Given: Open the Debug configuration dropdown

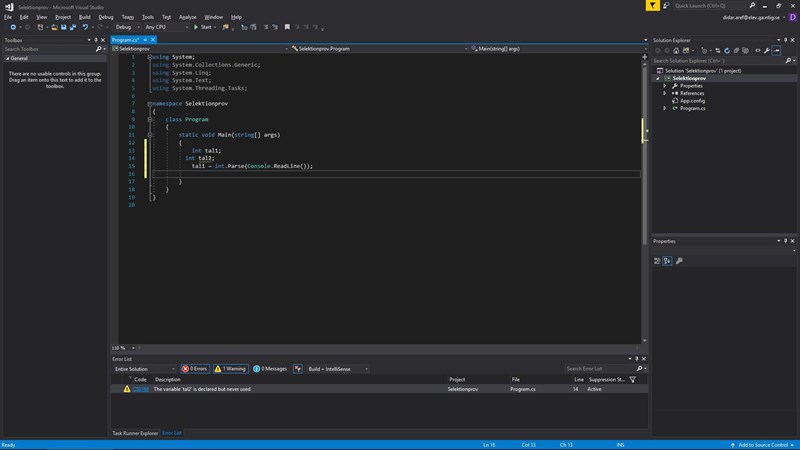Looking at the screenshot, I should click(x=127, y=27).
